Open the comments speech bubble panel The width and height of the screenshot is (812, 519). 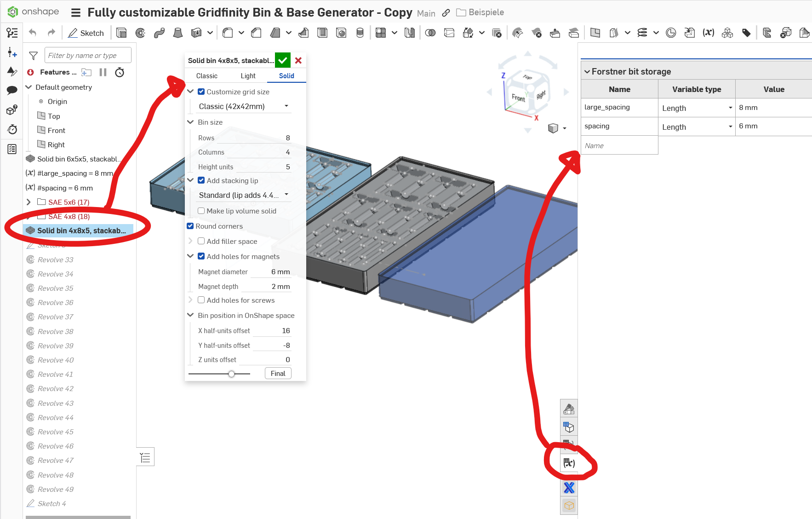[x=12, y=90]
